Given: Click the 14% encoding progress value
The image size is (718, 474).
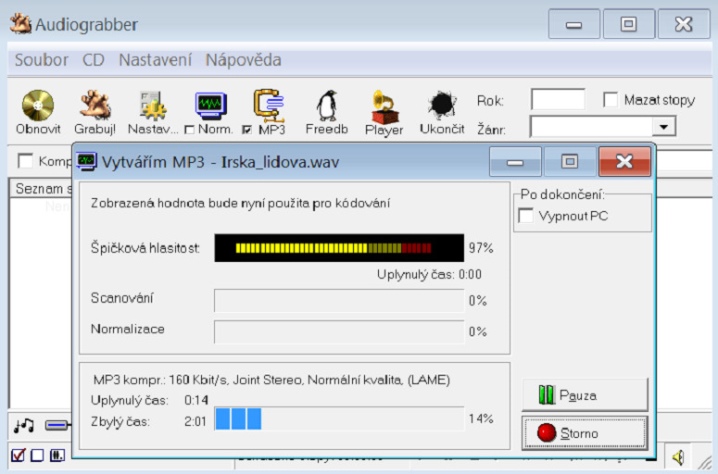Looking at the screenshot, I should [481, 419].
